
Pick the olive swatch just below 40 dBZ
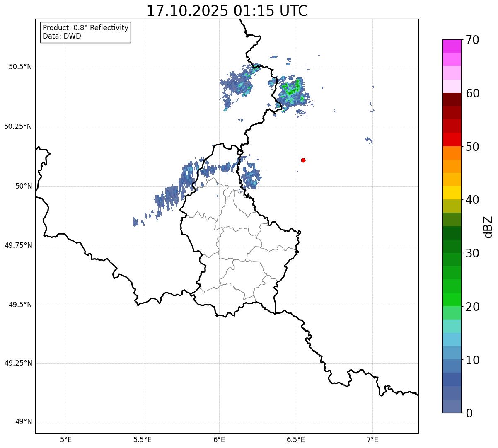[x=452, y=206]
